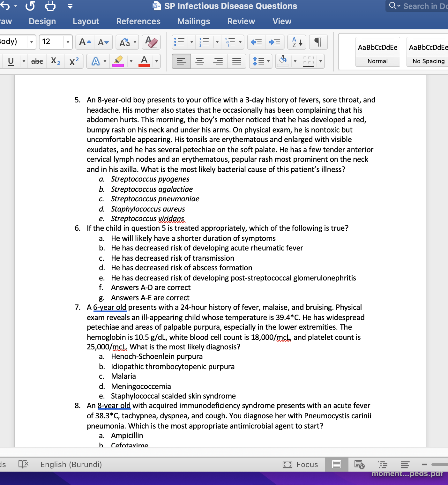Viewport: 448px width, 485px height.
Task: Decrease font size with the smaller A
Action: click(x=103, y=42)
